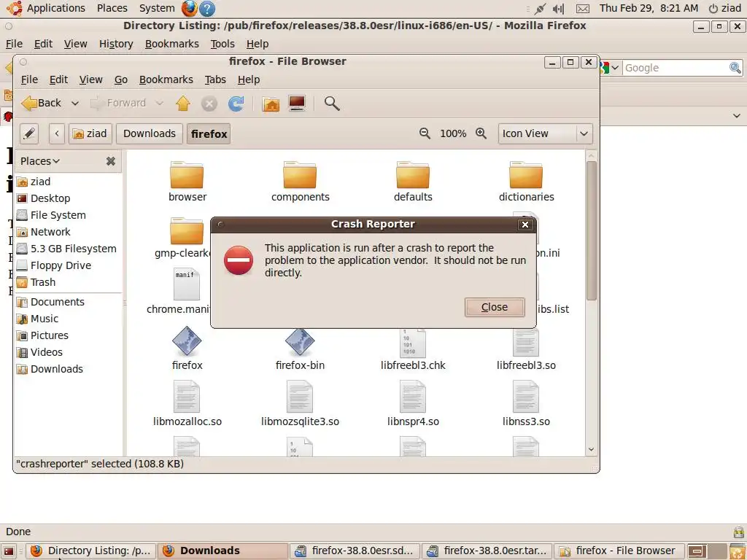Image resolution: width=747 pixels, height=560 pixels.
Task: Open the Go menu in File Browser
Action: click(x=121, y=79)
